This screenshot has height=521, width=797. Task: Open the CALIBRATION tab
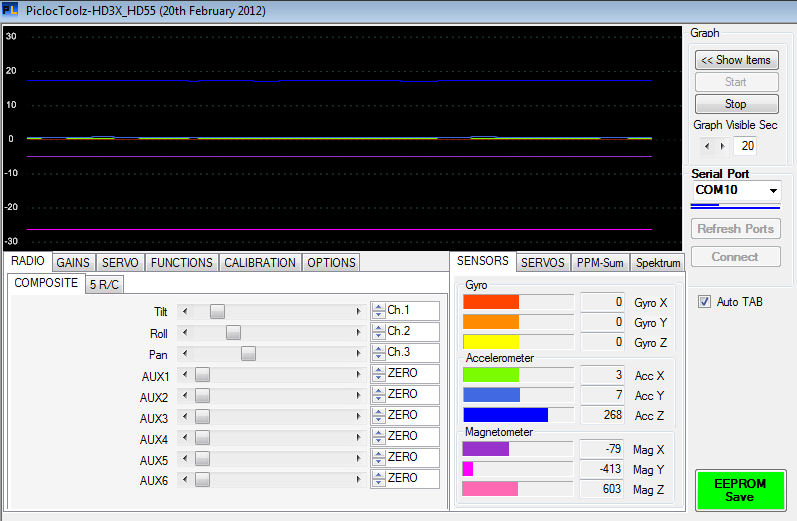pos(259,262)
